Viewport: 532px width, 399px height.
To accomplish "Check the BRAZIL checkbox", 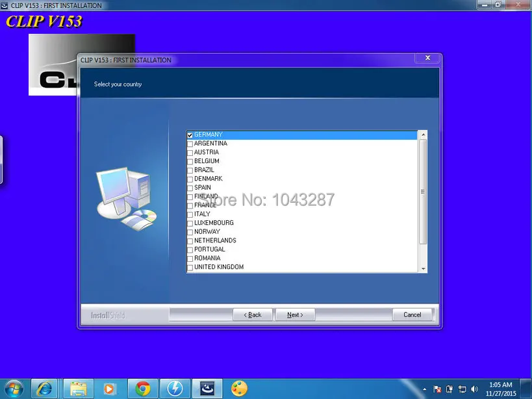I will pyautogui.click(x=190, y=170).
